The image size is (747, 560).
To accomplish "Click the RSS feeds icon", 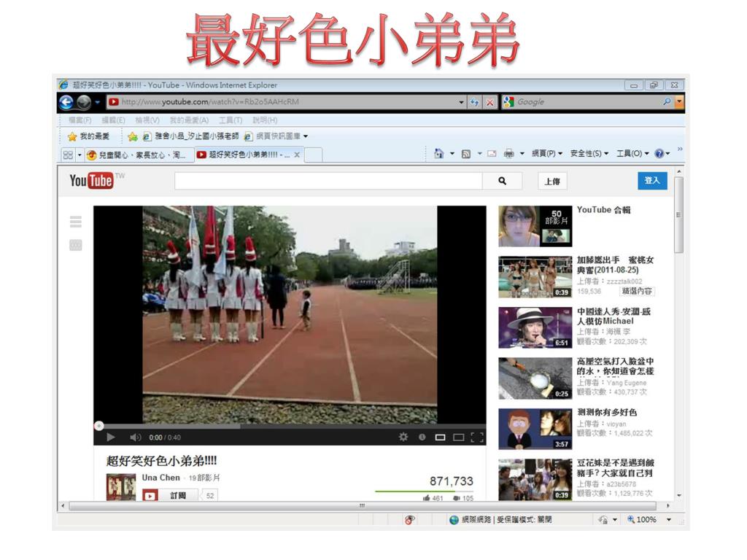I will point(466,154).
